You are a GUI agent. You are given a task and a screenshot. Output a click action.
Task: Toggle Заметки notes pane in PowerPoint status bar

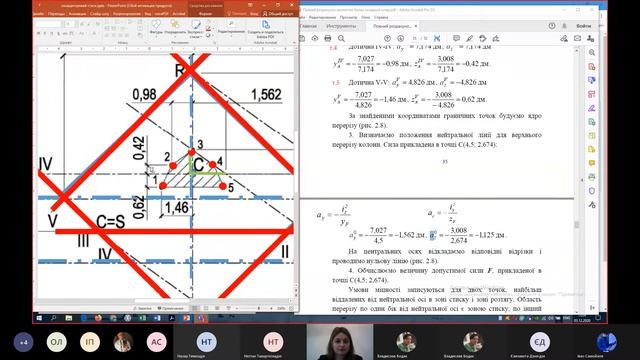142,309
